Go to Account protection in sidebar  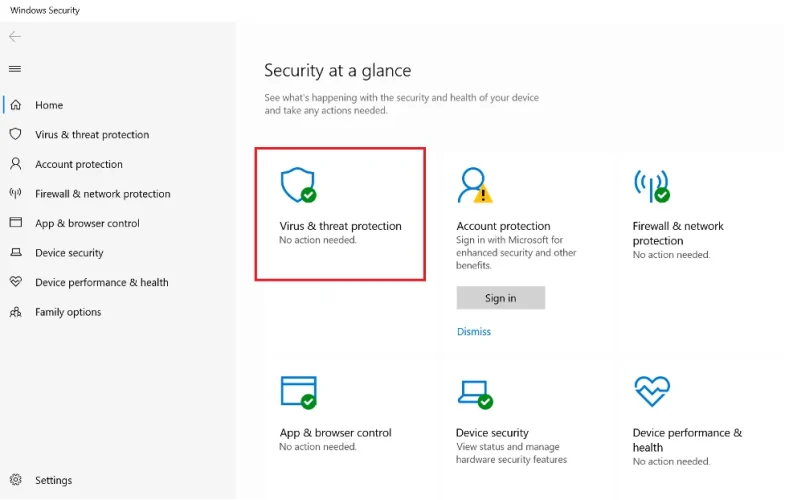tap(78, 164)
